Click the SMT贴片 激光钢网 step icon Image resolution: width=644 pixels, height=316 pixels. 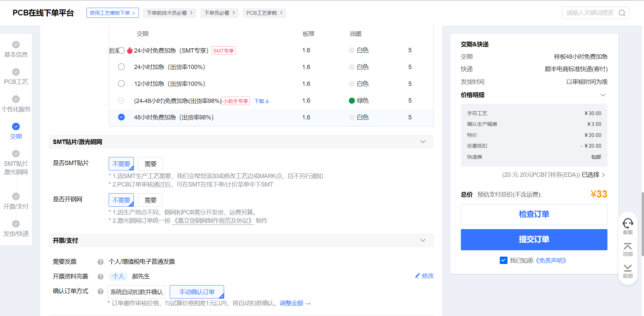(x=16, y=154)
